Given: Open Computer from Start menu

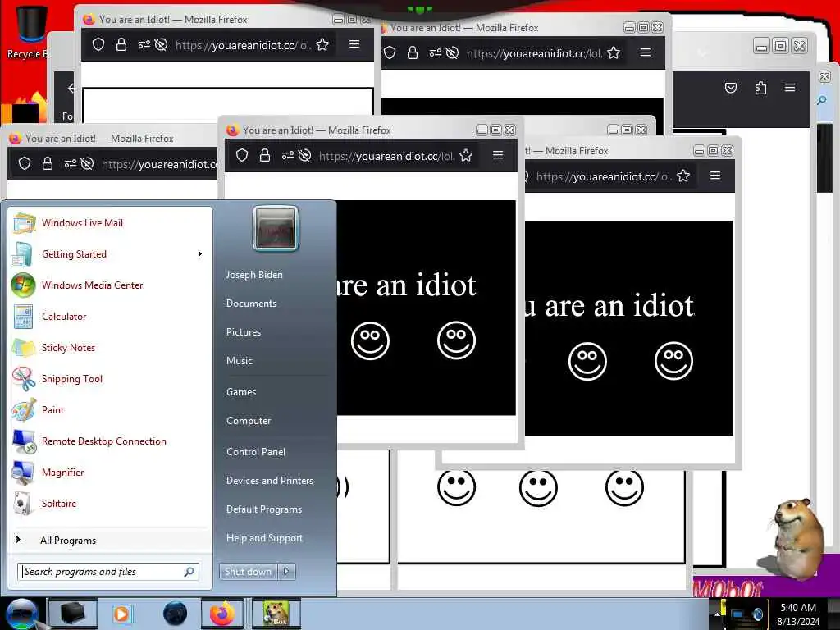Looking at the screenshot, I should tap(249, 421).
